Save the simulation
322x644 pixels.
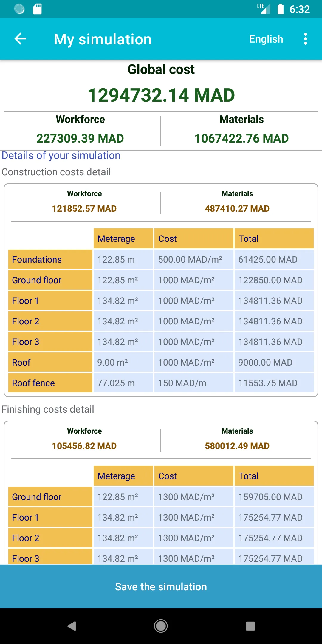pos(161,586)
